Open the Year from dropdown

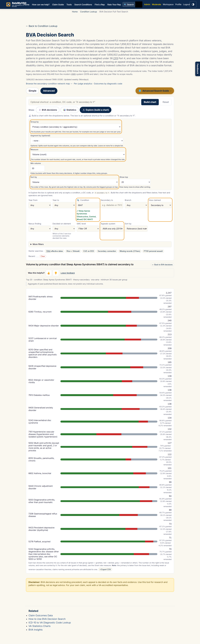pos(40,205)
